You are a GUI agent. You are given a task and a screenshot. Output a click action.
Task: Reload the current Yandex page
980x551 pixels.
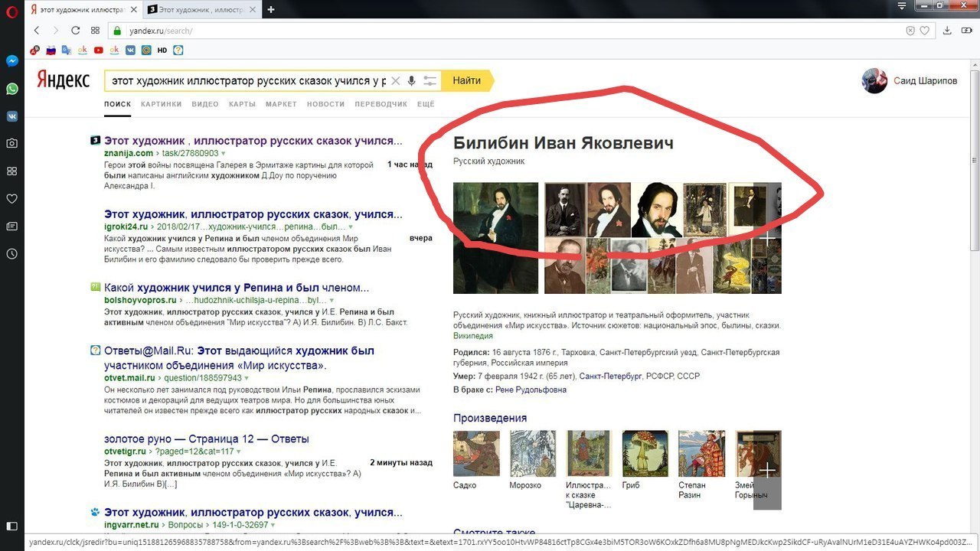coord(75,31)
